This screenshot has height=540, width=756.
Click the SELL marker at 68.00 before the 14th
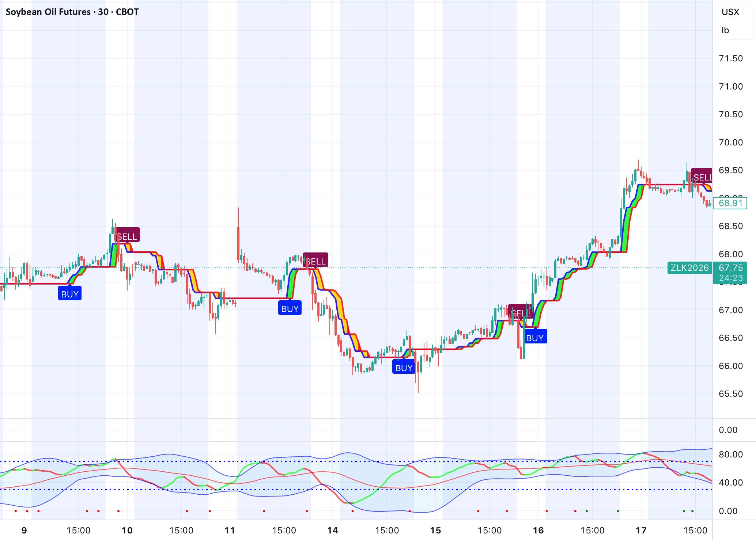point(315,261)
